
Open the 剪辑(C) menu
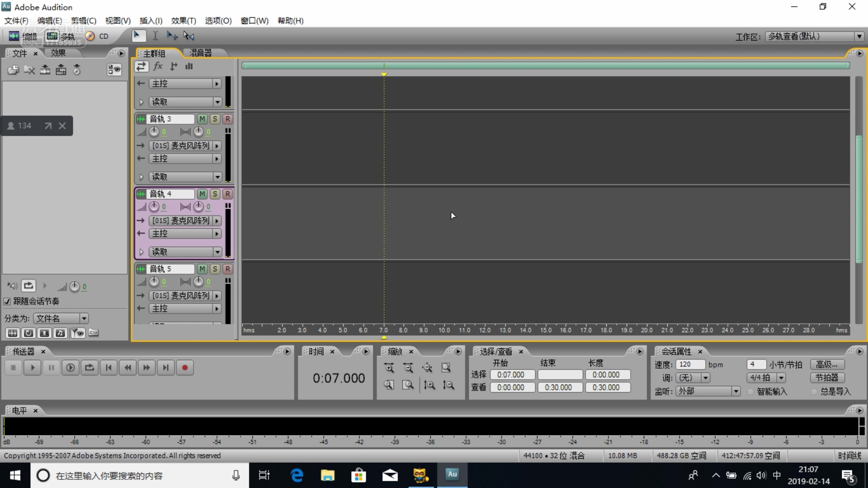tap(84, 21)
